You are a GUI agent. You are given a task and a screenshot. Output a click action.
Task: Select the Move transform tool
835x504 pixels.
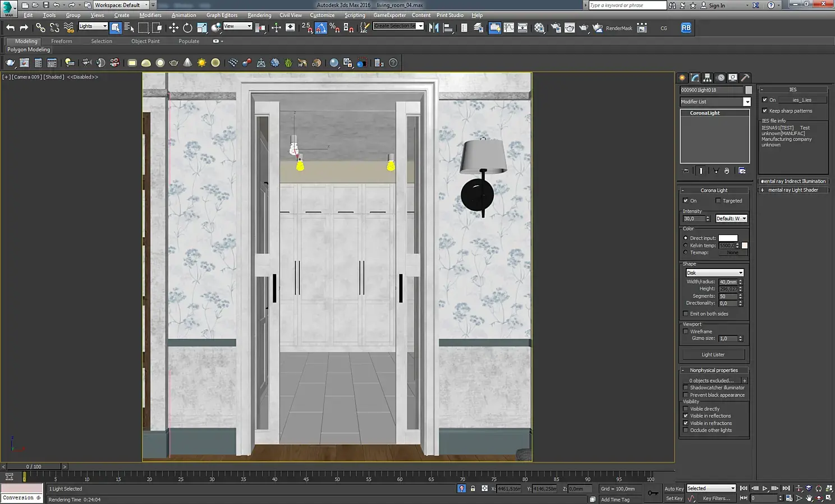pos(173,28)
